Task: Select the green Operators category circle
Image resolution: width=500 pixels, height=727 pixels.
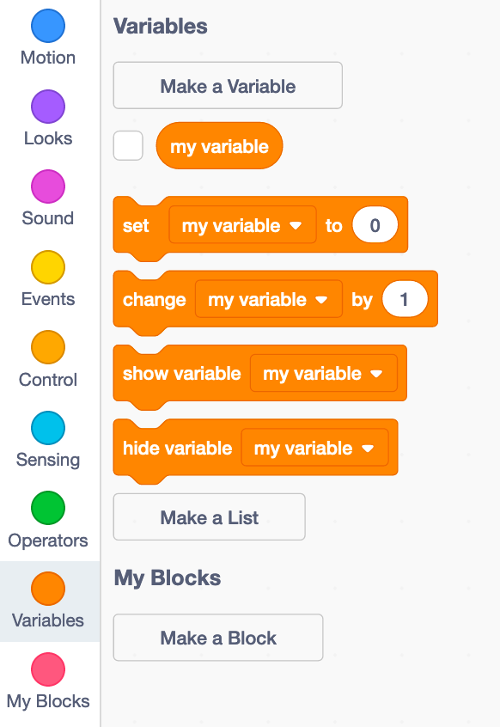Action: tap(48, 508)
